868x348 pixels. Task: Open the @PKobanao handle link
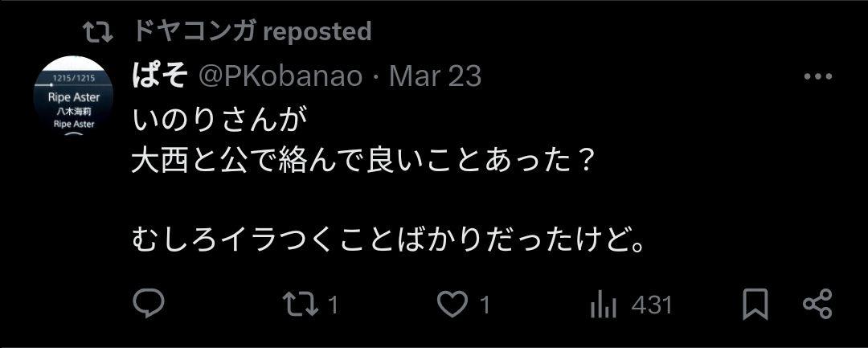(x=280, y=76)
